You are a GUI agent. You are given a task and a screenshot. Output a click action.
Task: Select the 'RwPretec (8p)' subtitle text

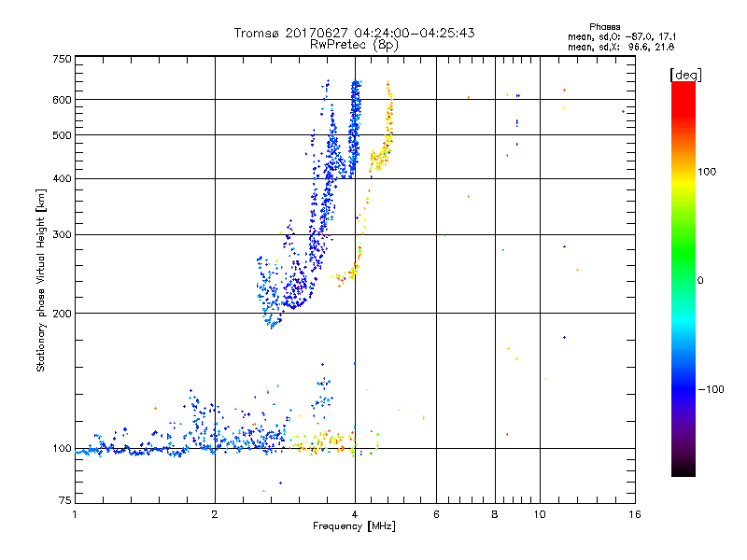(354, 44)
